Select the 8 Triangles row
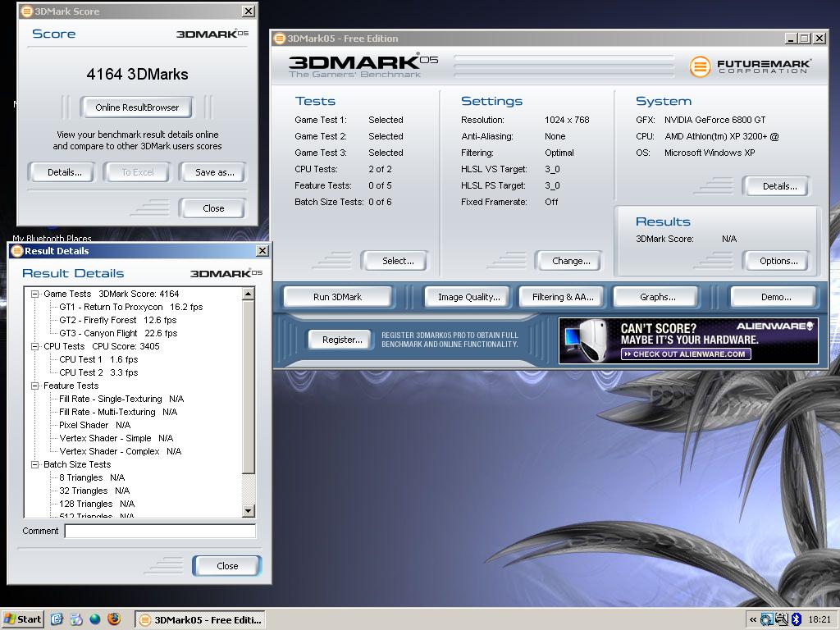Viewport: 840px width, 630px height. coord(92,477)
